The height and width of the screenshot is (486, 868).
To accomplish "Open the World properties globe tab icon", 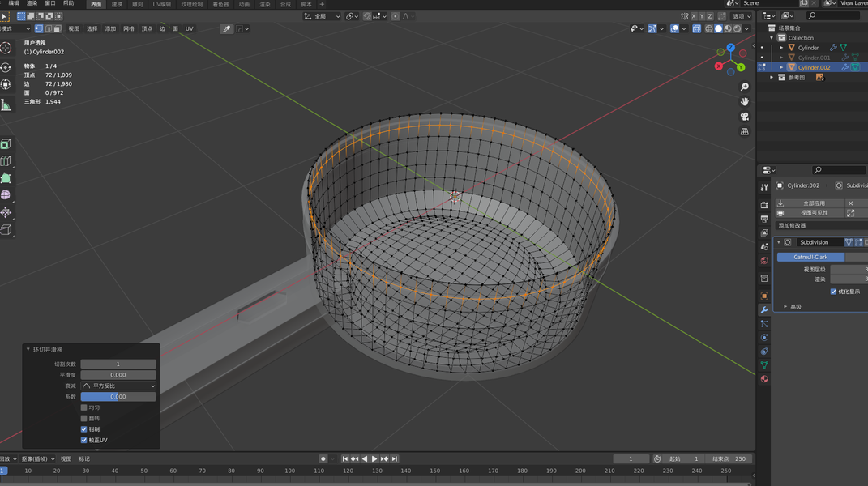I will [764, 261].
